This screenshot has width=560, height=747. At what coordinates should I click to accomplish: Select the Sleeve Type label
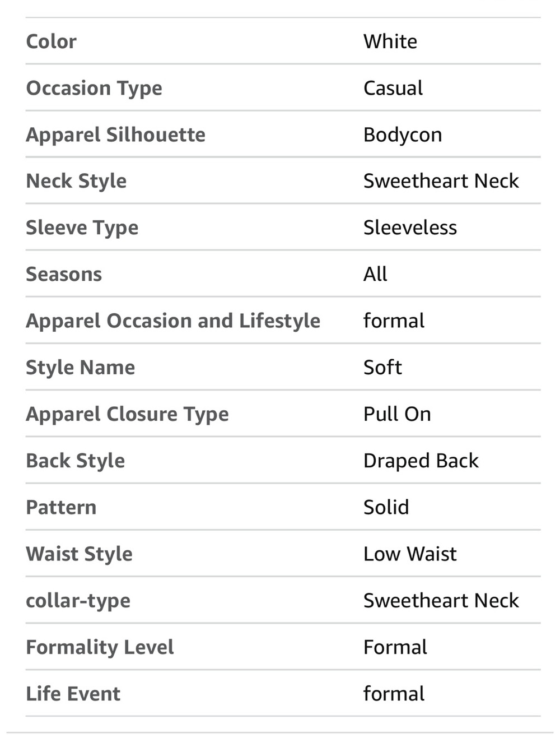(82, 228)
